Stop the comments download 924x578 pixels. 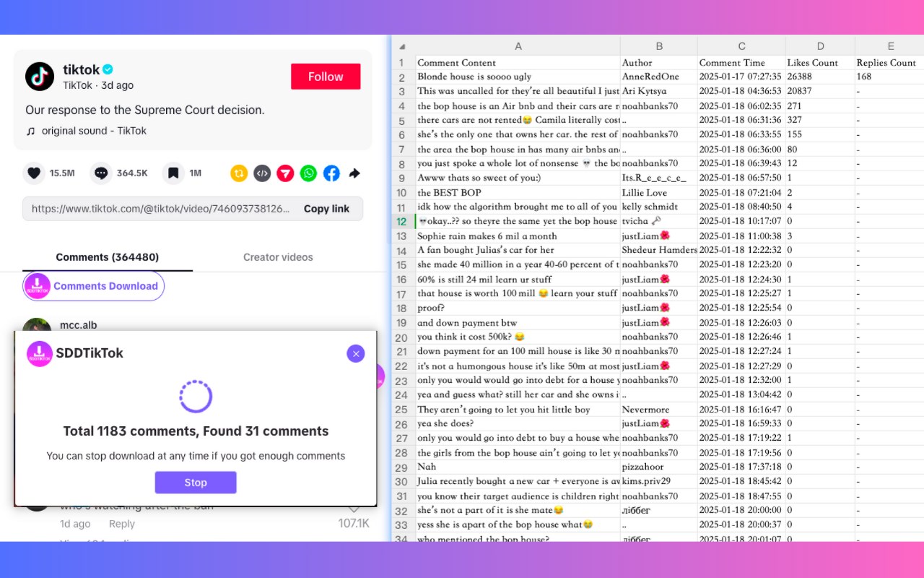pos(196,483)
